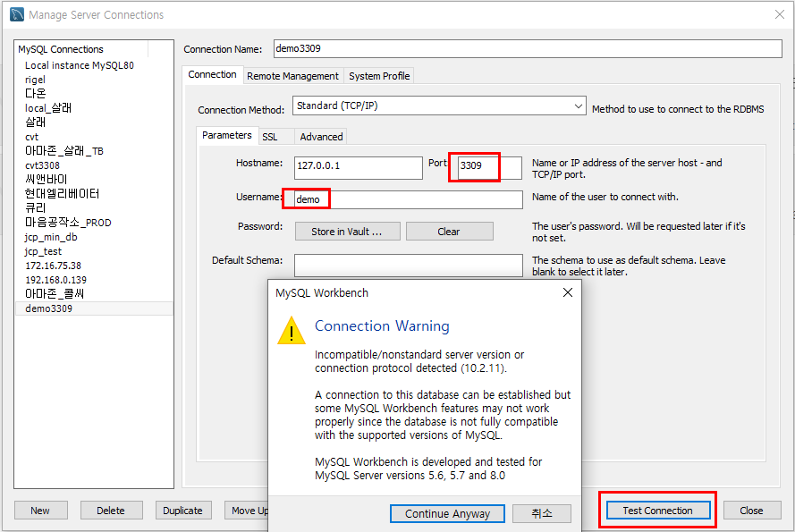Image resolution: width=795 pixels, height=532 pixels.
Task: Click the Connection Warning heading text
Action: point(382,326)
